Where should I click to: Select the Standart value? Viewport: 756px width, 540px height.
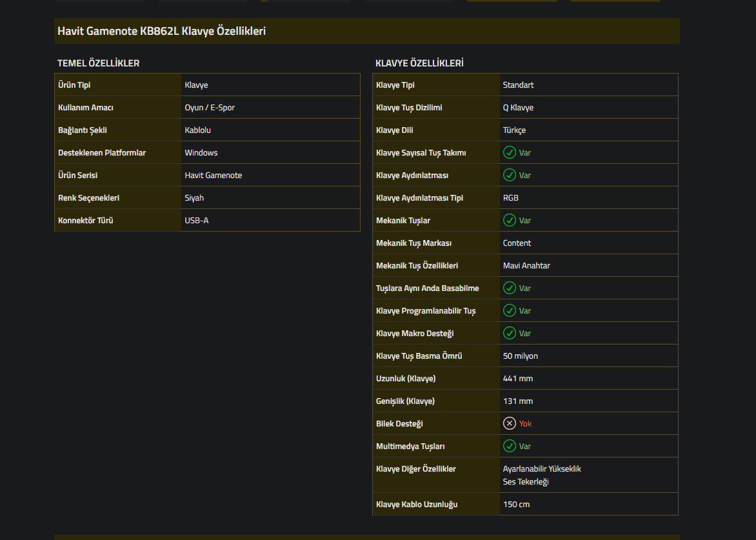[519, 85]
